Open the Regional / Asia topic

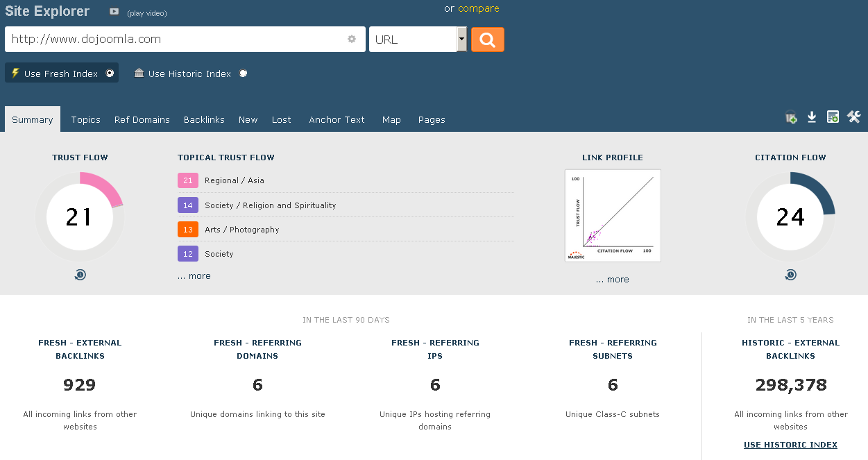pyautogui.click(x=235, y=180)
